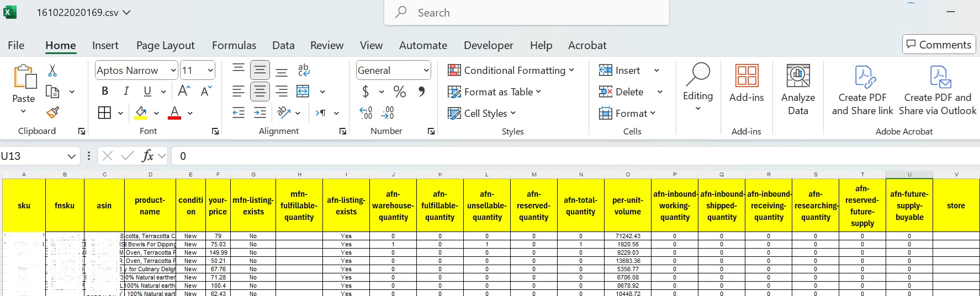This screenshot has height=296, width=980.
Task: Click the text direction icon
Action: (321, 113)
